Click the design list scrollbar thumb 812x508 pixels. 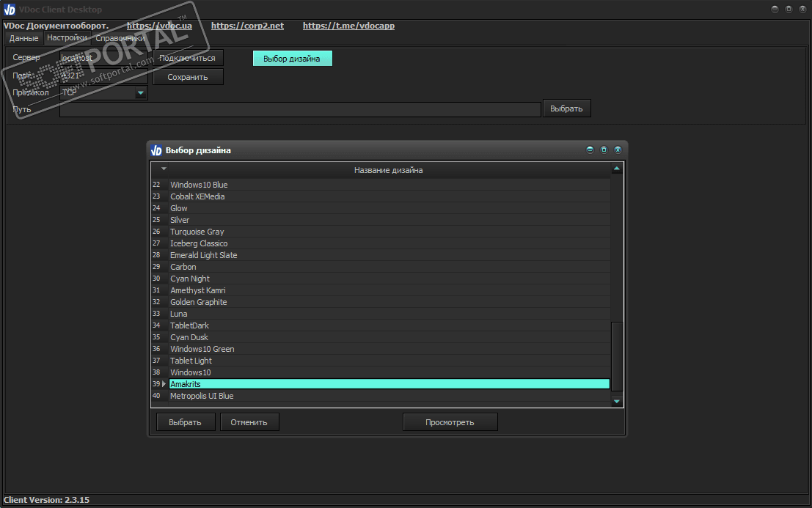pyautogui.click(x=617, y=356)
